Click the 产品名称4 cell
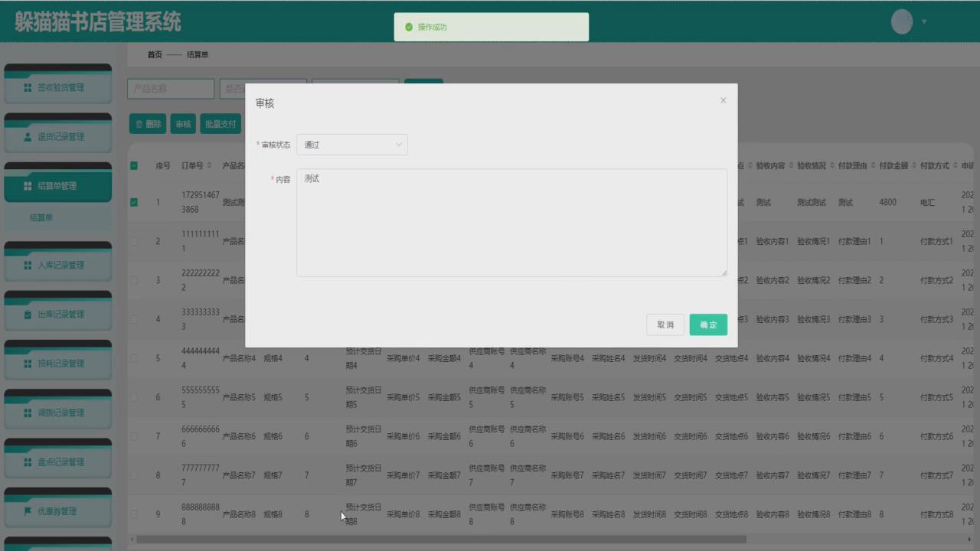Viewport: 980px width, 551px height. [x=239, y=358]
